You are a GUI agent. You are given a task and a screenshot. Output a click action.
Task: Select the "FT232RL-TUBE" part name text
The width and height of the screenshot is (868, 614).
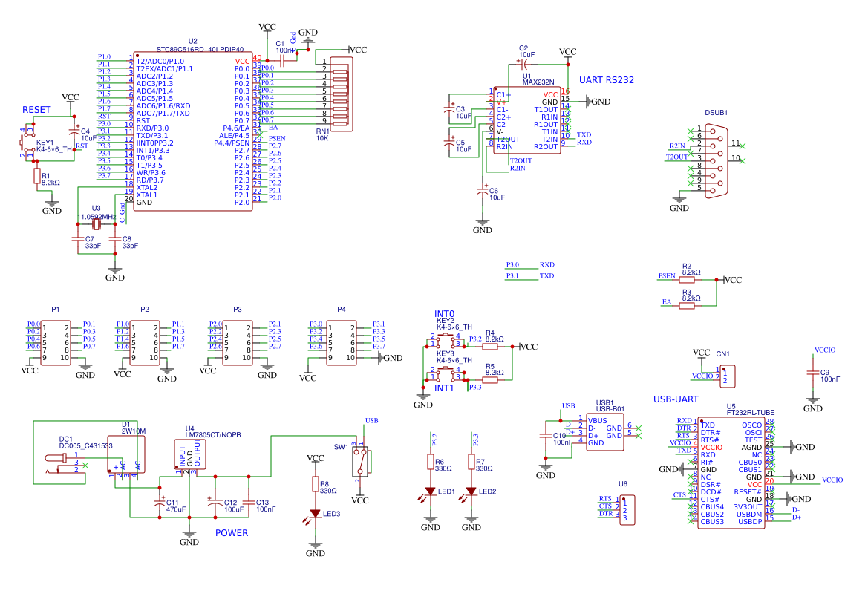click(x=751, y=413)
